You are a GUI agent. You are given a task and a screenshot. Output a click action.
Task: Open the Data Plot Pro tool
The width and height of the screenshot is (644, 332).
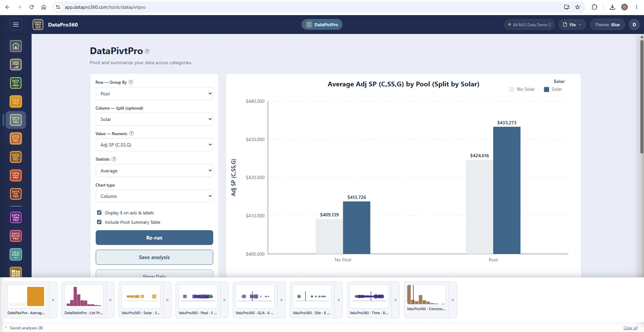point(16,138)
